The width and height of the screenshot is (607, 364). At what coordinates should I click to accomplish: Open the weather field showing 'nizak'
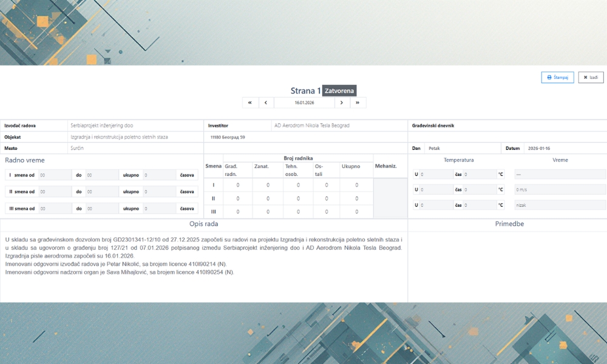[x=560, y=205]
